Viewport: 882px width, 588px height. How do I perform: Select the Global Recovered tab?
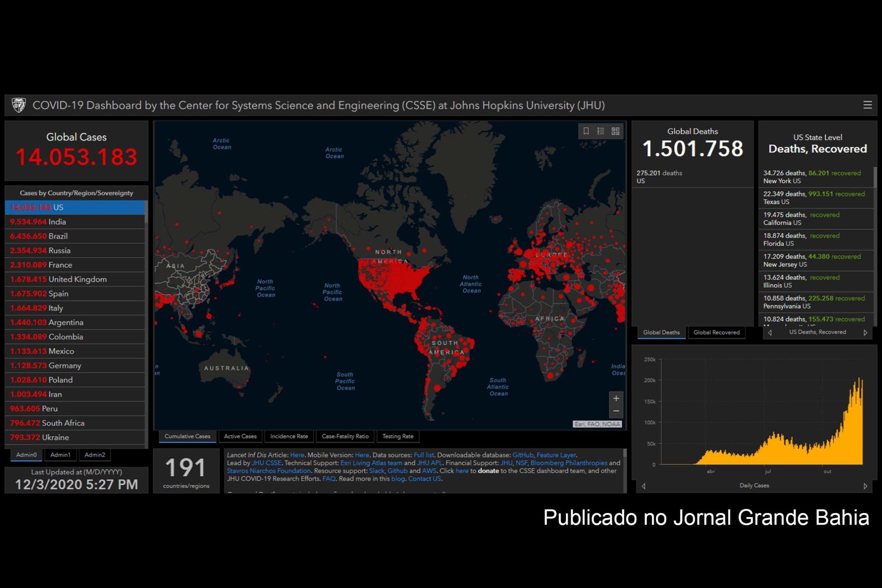coord(716,333)
